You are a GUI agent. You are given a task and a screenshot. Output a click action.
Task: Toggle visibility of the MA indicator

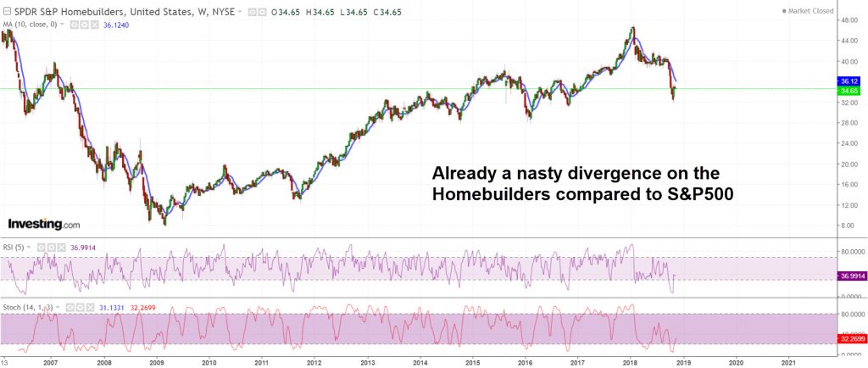tap(75, 25)
